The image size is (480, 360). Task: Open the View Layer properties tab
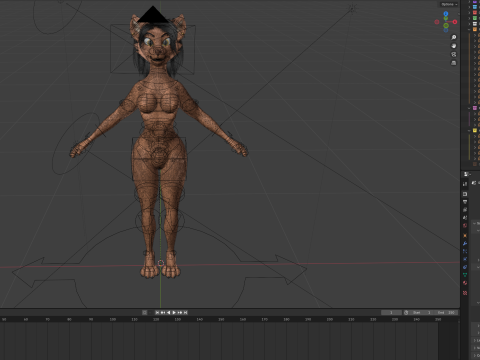465,210
